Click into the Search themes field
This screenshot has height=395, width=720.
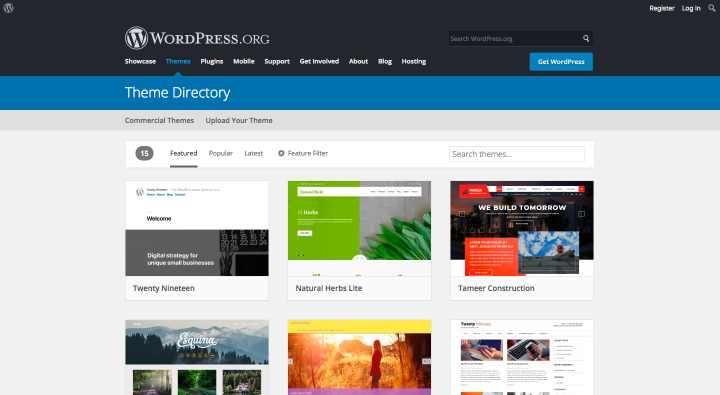(517, 154)
